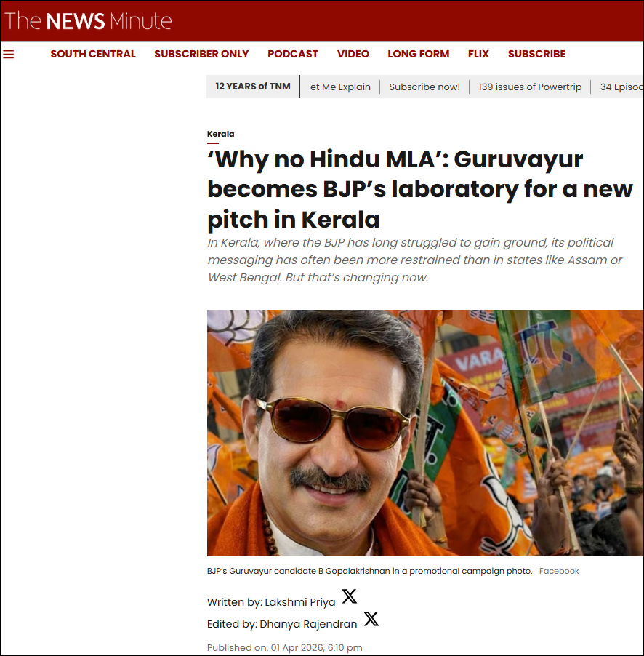The height and width of the screenshot is (656, 644).
Task: Navigate to Long Form
Action: (x=418, y=54)
